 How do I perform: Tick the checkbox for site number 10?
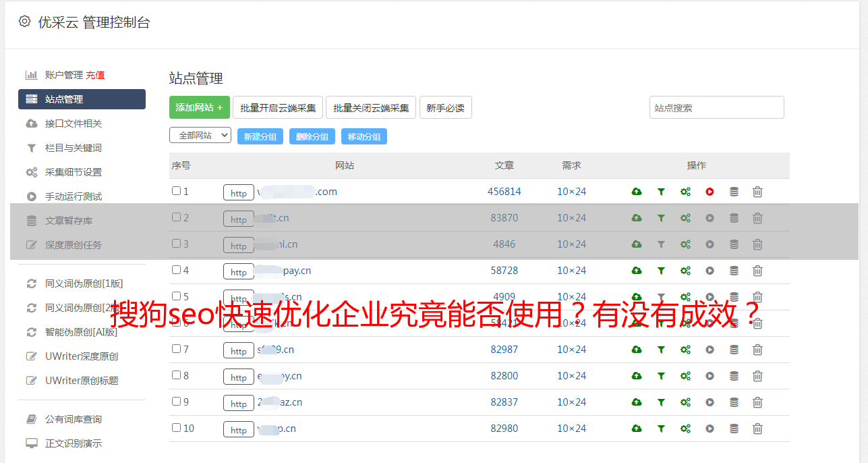pos(176,428)
